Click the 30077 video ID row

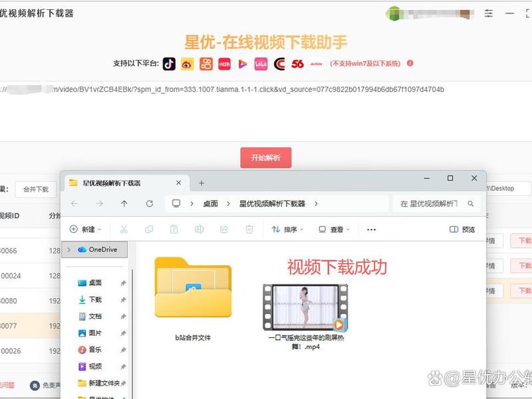coord(31,326)
